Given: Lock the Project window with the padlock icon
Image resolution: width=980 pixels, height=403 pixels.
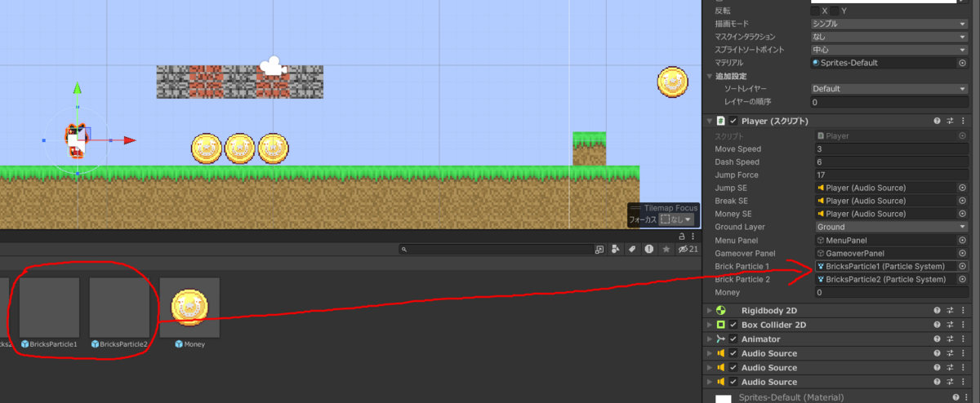Looking at the screenshot, I should [682, 236].
